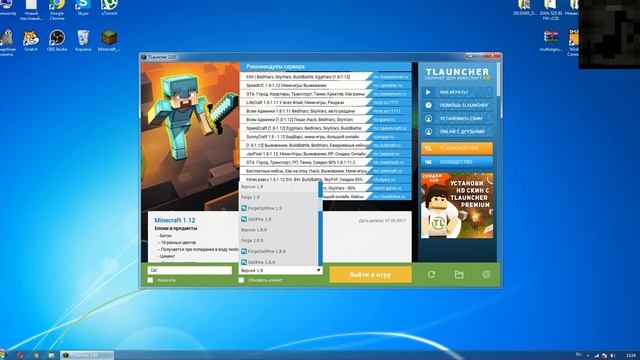Open the 'Установить скин' menu item

click(457, 118)
